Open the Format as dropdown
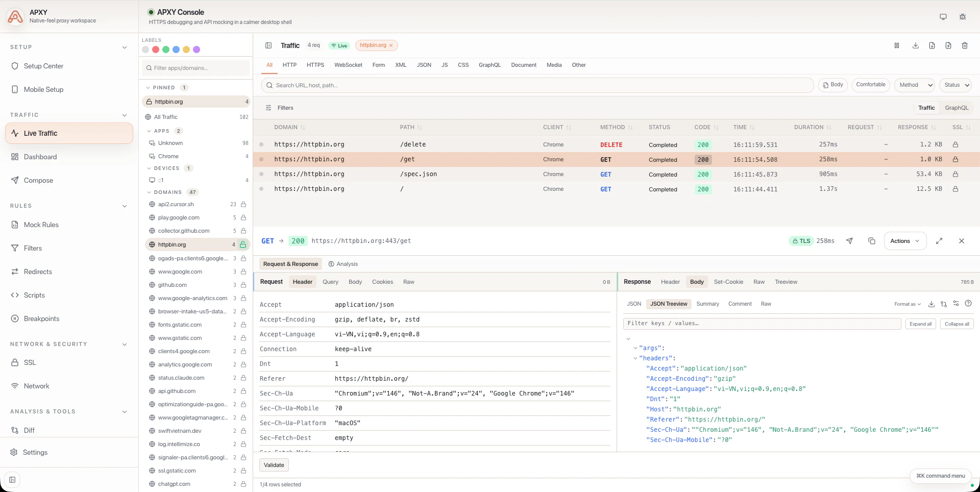The image size is (980, 492). 908,304
